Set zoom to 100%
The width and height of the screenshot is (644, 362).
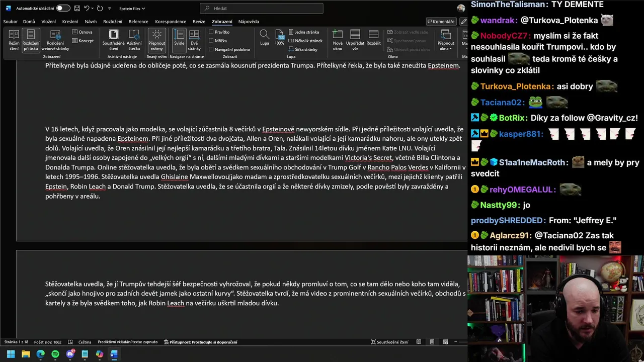[x=279, y=38]
